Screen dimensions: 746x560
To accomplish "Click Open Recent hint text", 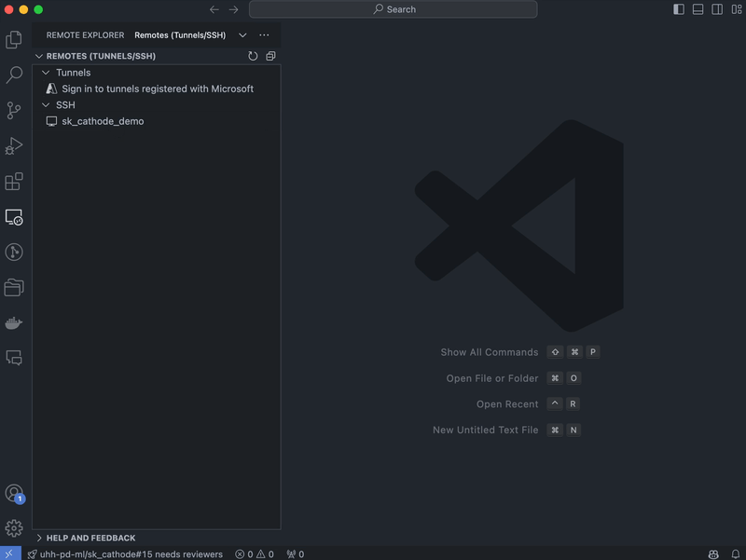I will (x=507, y=404).
